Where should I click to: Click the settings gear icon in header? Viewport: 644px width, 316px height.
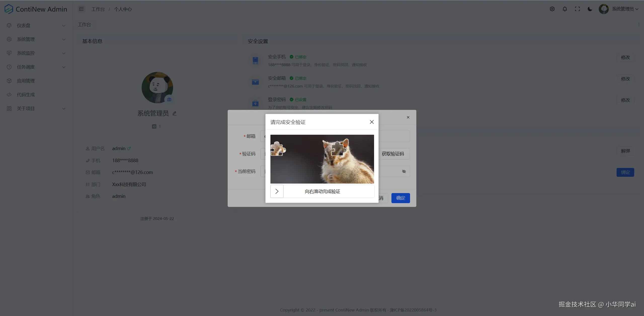[552, 9]
